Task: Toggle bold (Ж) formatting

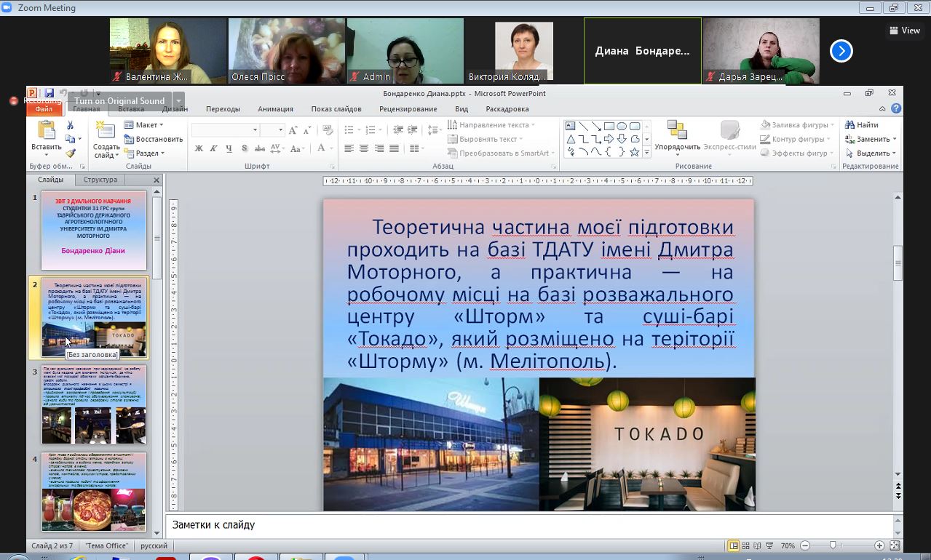Action: click(x=199, y=148)
